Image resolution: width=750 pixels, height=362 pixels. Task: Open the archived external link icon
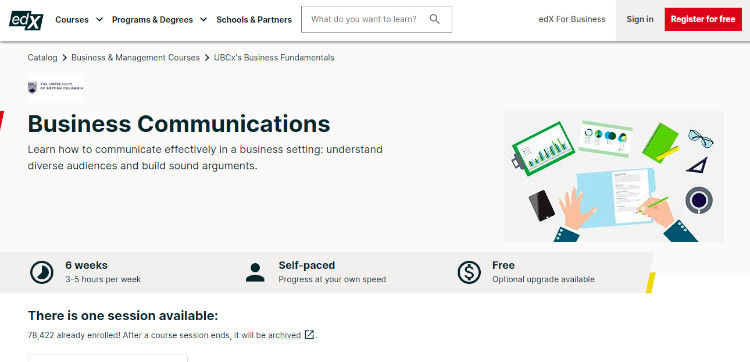(309, 335)
